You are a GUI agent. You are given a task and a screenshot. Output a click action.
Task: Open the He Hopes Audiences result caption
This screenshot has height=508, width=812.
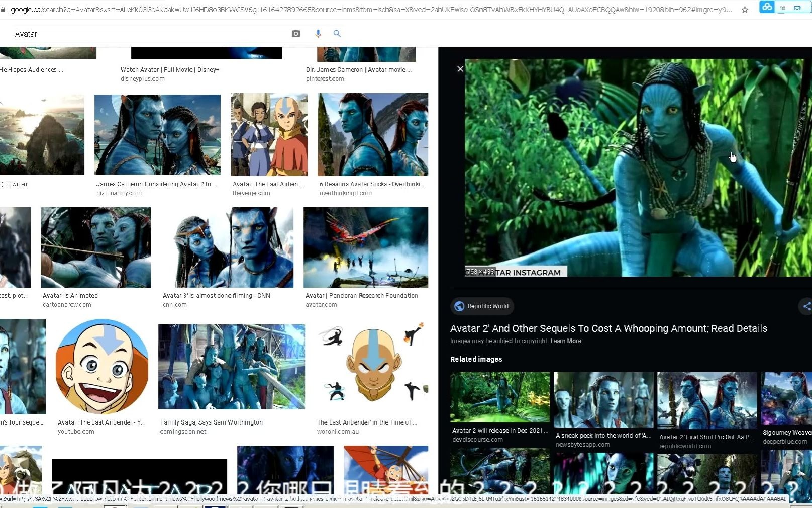32,70
